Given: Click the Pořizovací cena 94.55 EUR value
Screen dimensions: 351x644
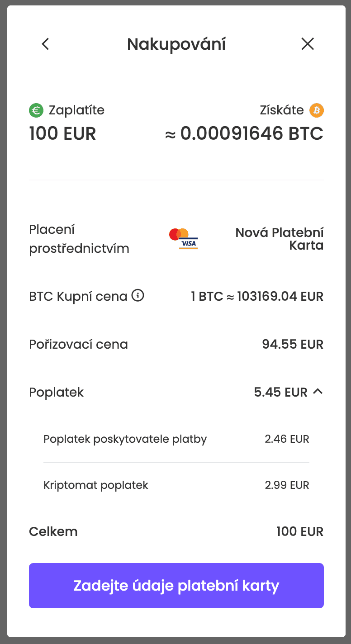Looking at the screenshot, I should [293, 345].
